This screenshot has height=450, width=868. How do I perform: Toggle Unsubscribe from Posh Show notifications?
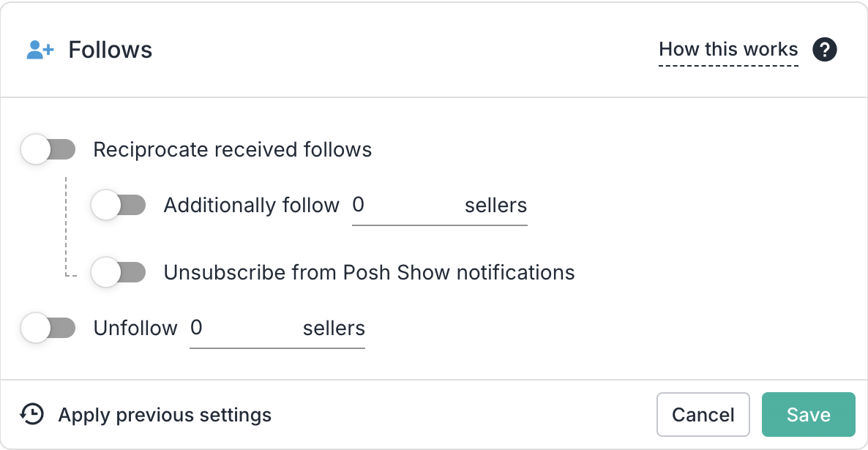(x=119, y=273)
